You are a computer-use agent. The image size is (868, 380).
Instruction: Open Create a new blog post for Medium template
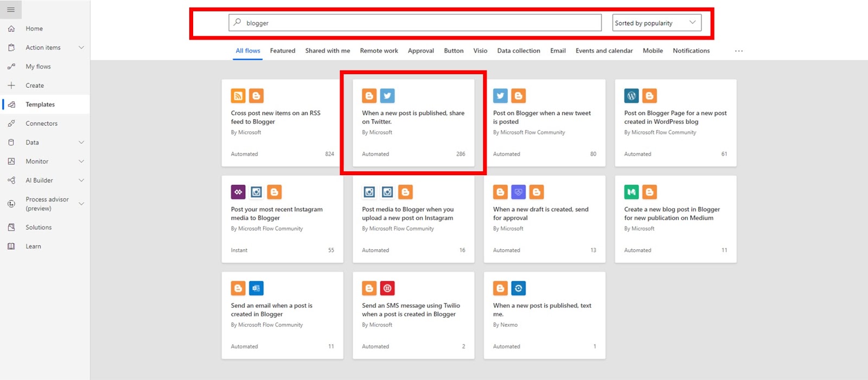(675, 219)
